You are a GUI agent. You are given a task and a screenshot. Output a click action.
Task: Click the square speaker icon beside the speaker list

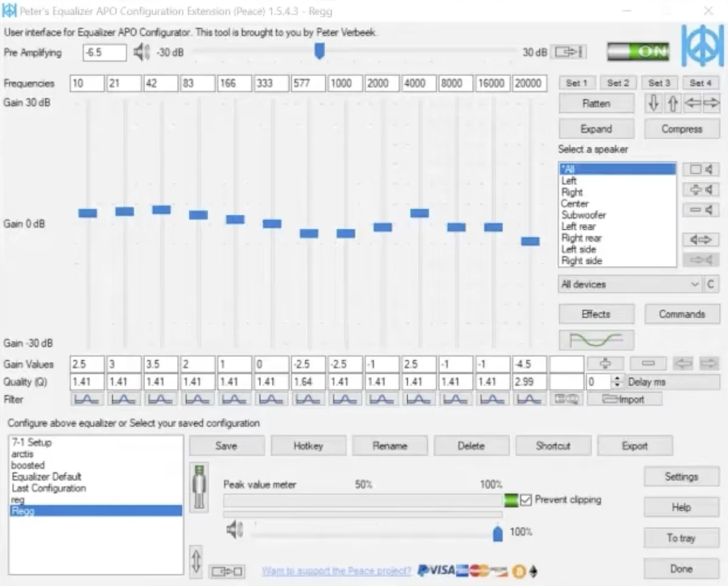tap(701, 170)
